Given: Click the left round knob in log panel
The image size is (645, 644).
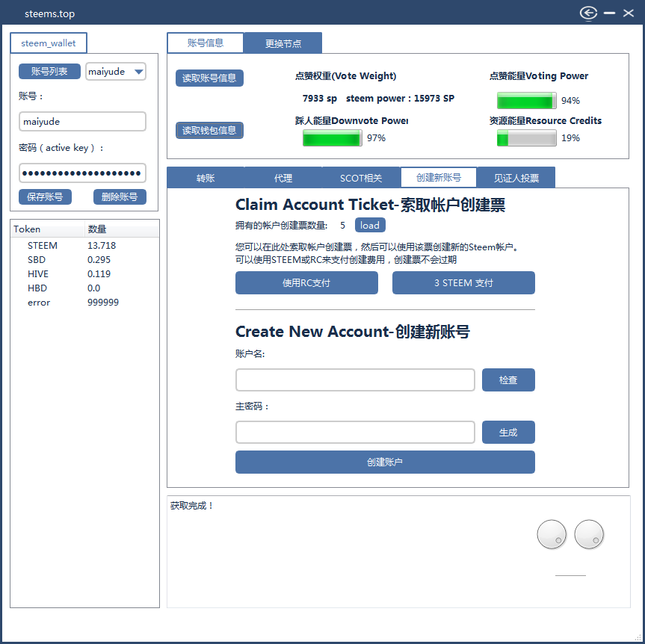Looking at the screenshot, I should [552, 534].
